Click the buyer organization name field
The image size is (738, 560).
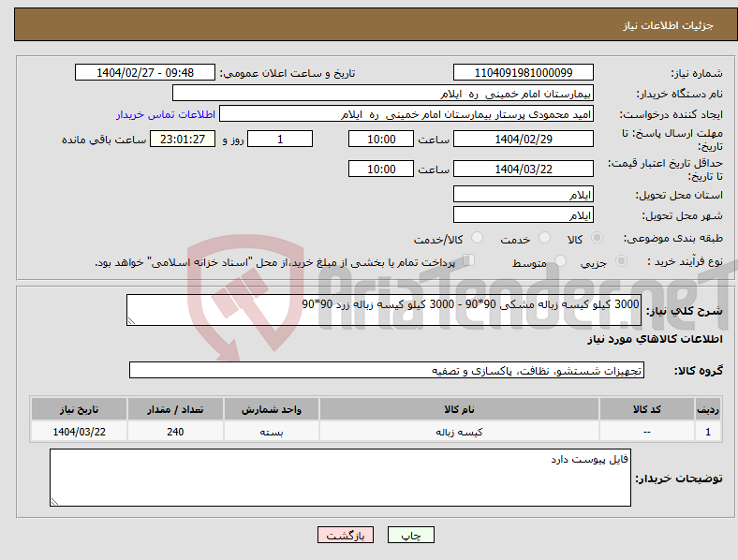[383, 93]
